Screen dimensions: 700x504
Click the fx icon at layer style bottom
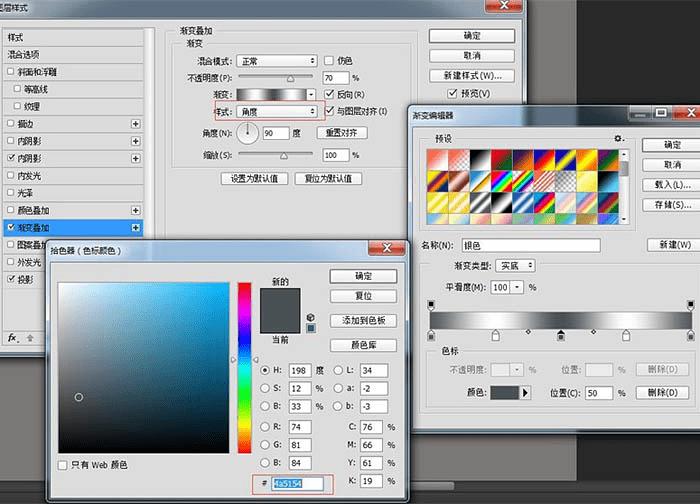click(12, 338)
